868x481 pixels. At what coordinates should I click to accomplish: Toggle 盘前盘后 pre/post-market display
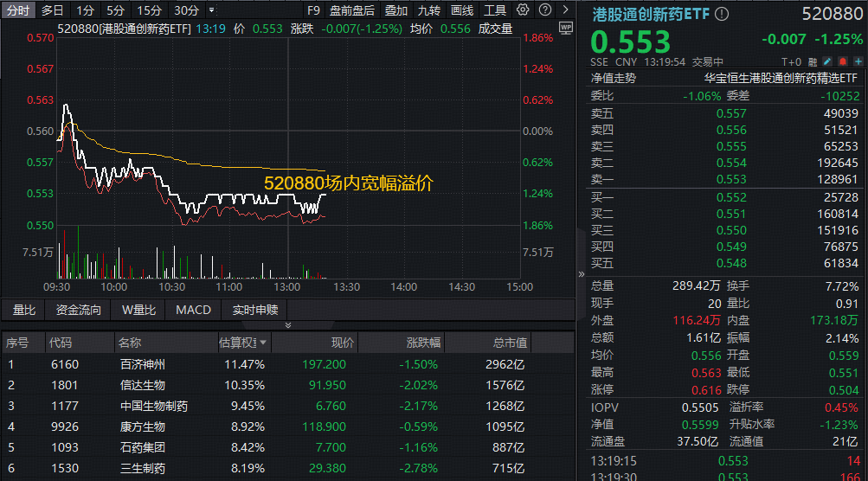coord(352,10)
